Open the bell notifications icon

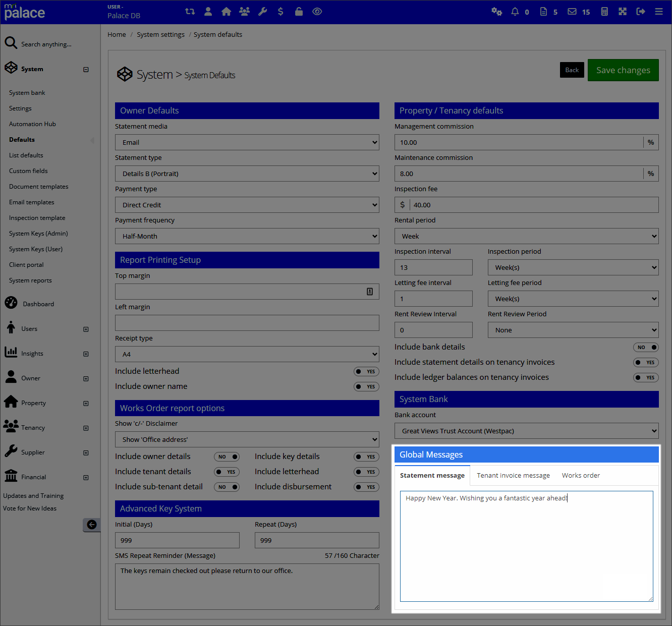pos(515,12)
